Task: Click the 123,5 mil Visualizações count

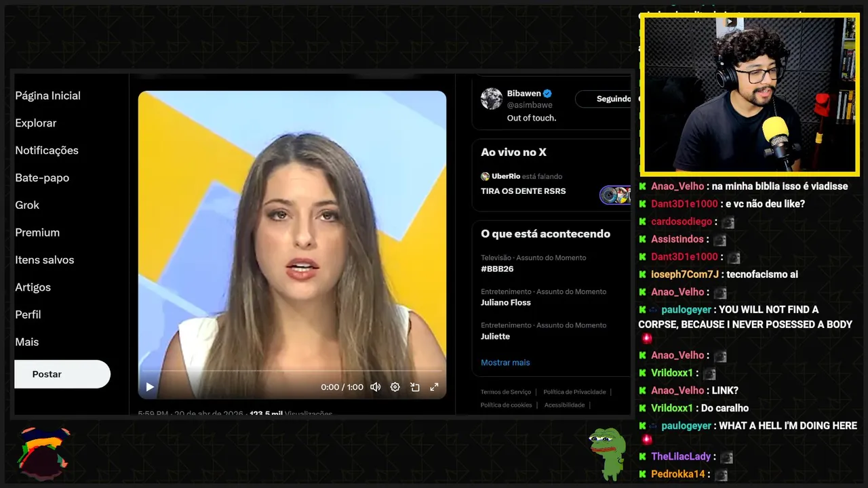Action: point(291,413)
